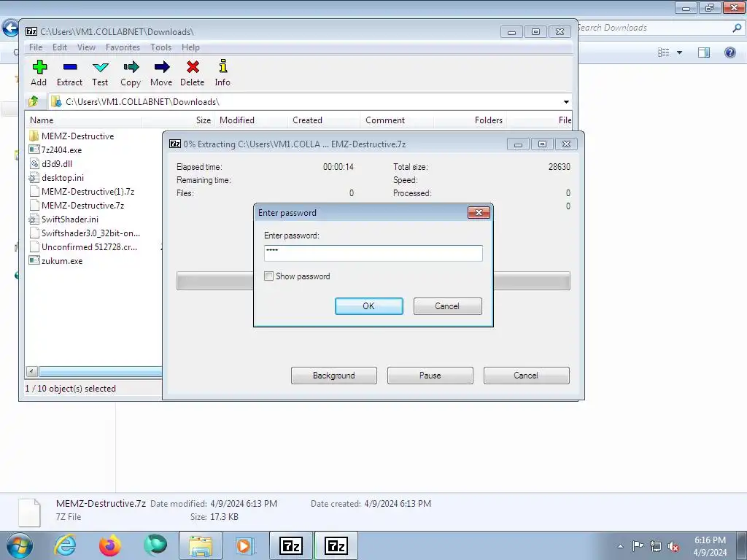Open the Edit menu in 7-Zip

(x=60, y=47)
